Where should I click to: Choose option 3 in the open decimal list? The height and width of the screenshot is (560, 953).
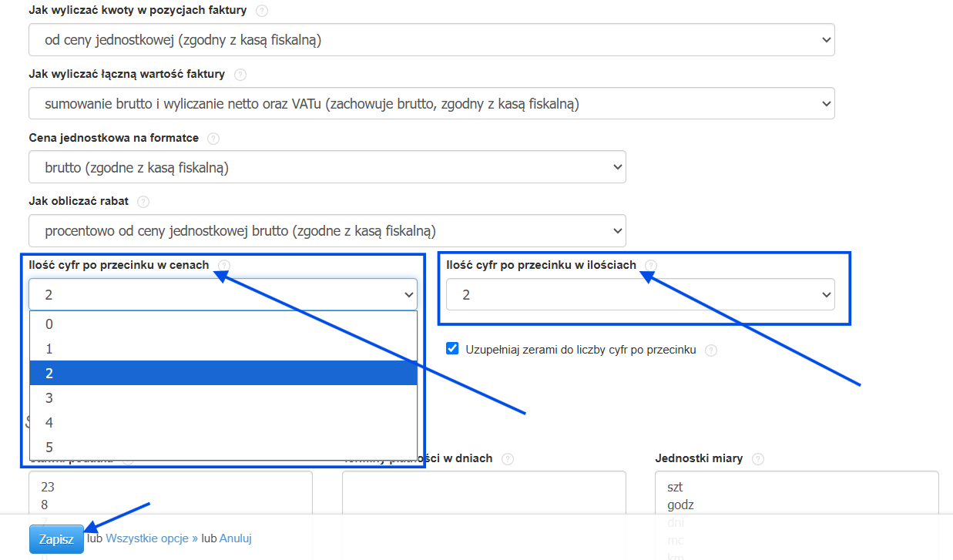tap(223, 397)
